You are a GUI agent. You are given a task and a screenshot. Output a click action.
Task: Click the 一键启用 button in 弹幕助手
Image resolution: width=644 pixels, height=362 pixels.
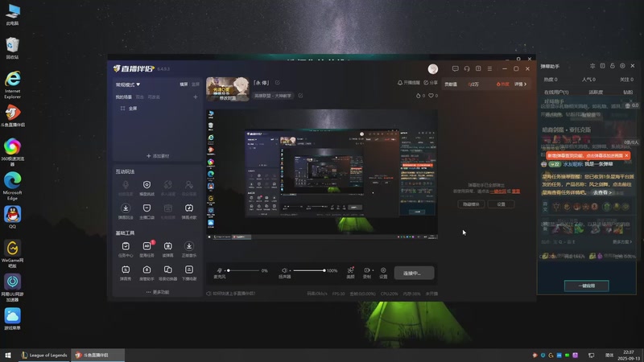click(587, 286)
